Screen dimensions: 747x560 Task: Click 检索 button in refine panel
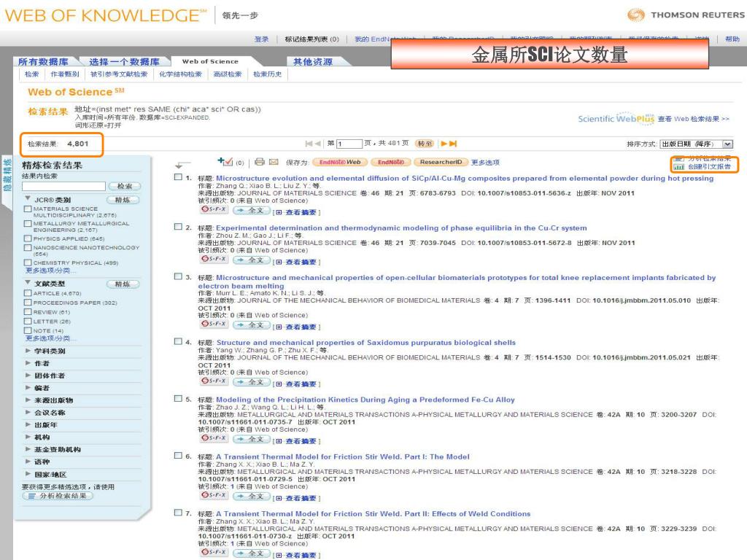(x=124, y=186)
